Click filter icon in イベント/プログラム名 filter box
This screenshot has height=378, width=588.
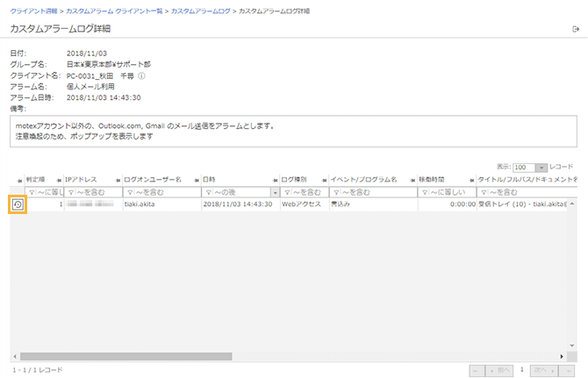coord(334,192)
